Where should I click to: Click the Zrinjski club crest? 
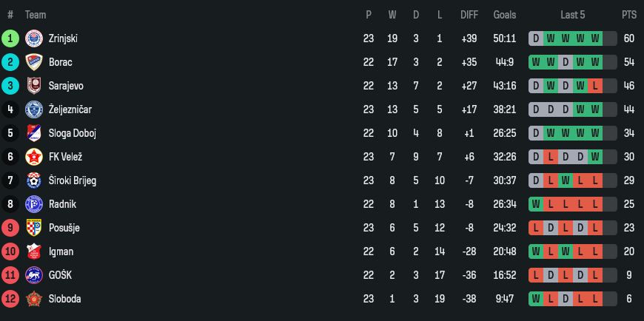click(33, 38)
